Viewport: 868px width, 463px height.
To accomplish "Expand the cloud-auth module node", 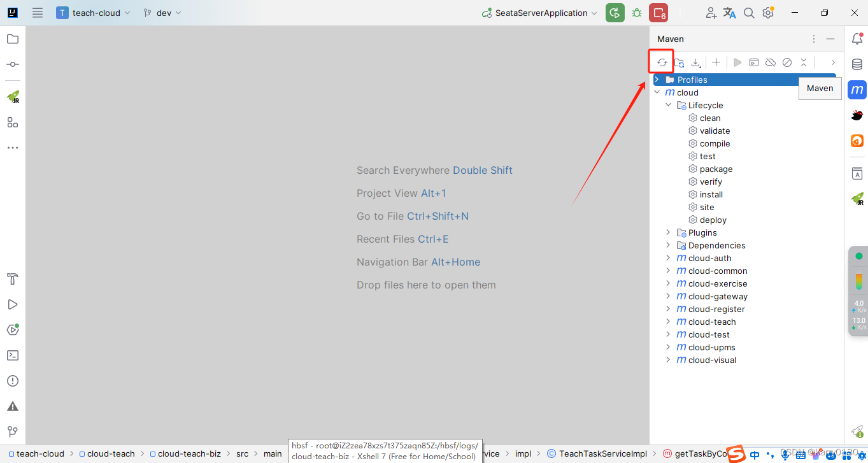I will pyautogui.click(x=667, y=258).
